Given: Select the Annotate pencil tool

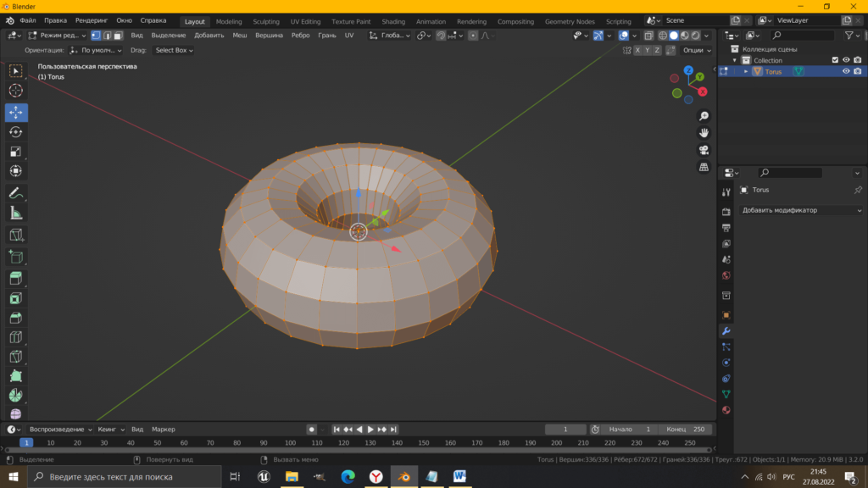Looking at the screenshot, I should (x=15, y=193).
